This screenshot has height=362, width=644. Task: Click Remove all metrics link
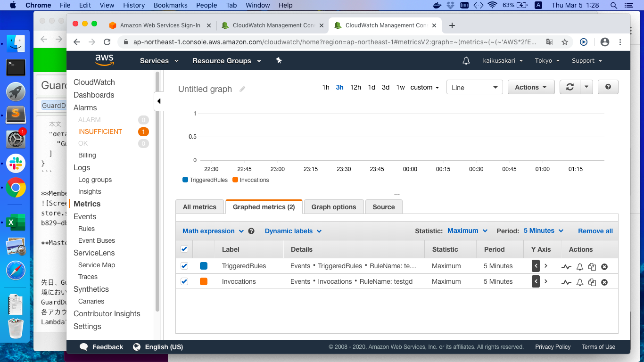595,231
